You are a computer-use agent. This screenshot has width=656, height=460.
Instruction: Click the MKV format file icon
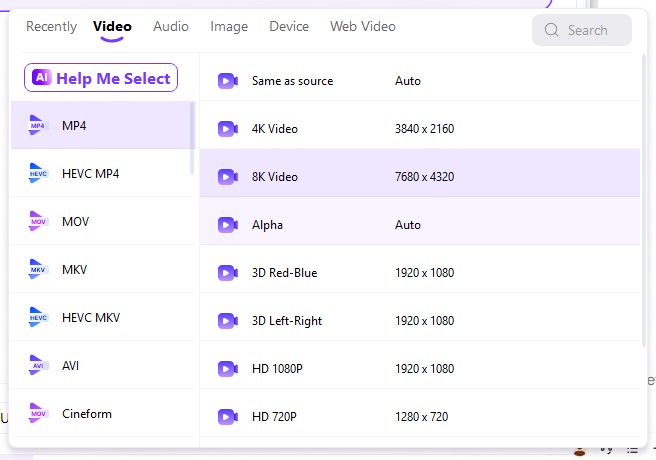pyautogui.click(x=38, y=269)
